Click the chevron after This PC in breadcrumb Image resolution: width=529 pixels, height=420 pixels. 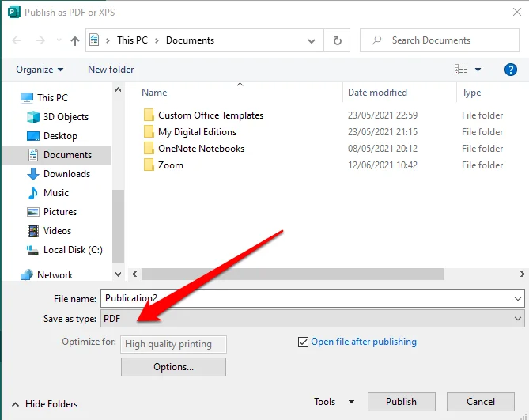[157, 40]
